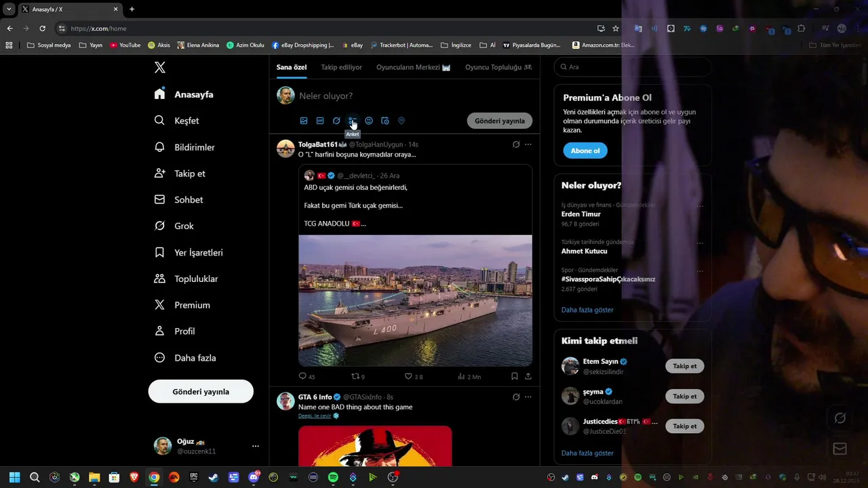868x488 pixels.
Task: Open the TCG Anadolu ship photo
Action: (415, 301)
